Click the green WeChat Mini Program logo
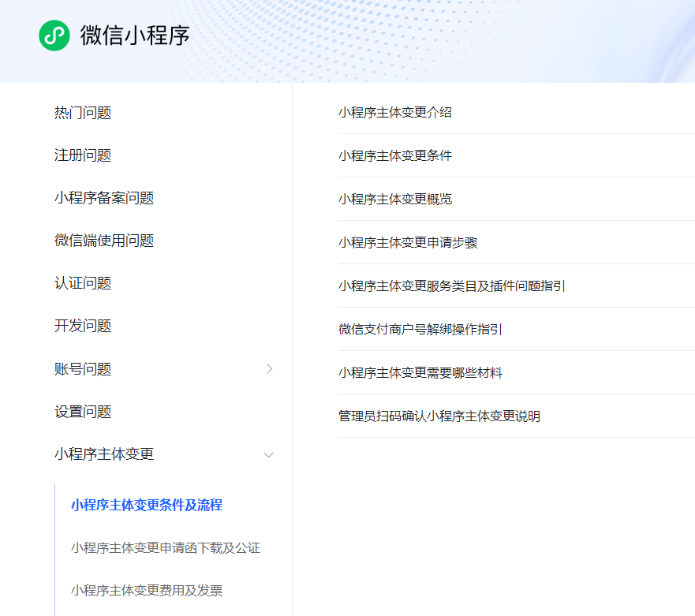695x616 pixels. tap(54, 35)
